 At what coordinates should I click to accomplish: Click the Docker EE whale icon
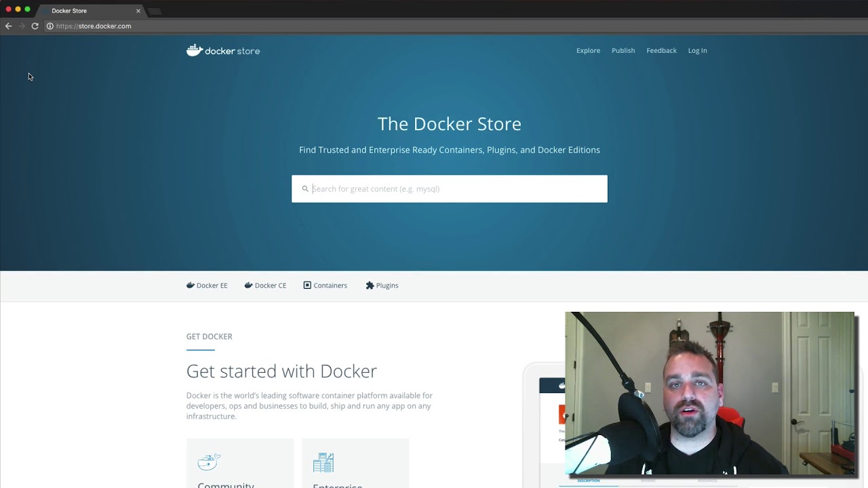191,285
